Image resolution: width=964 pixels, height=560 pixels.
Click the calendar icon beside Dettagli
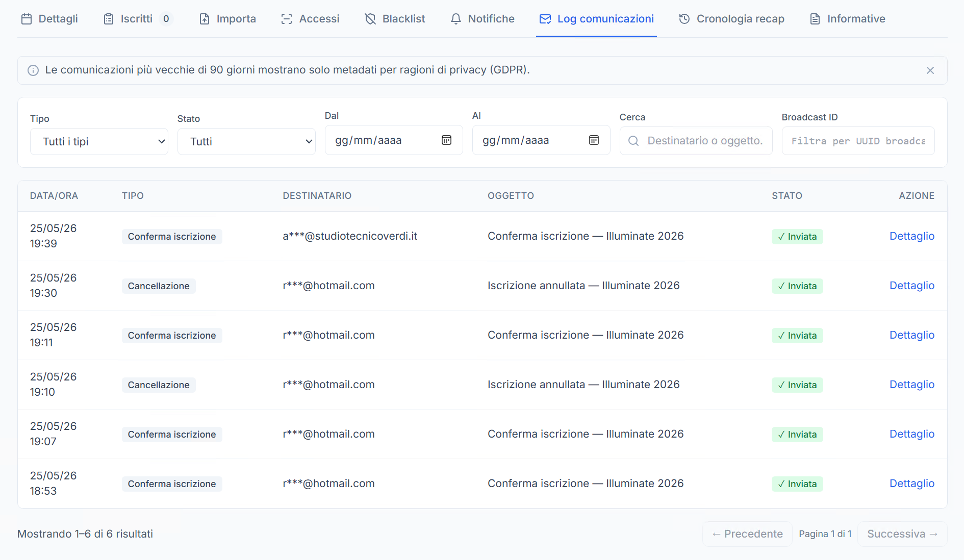pyautogui.click(x=27, y=19)
